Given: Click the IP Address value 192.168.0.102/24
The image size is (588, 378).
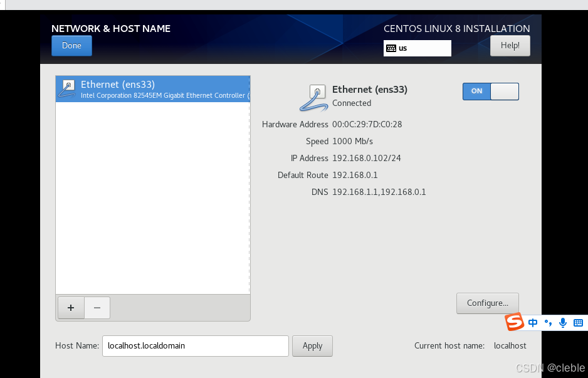Looking at the screenshot, I should point(366,158).
